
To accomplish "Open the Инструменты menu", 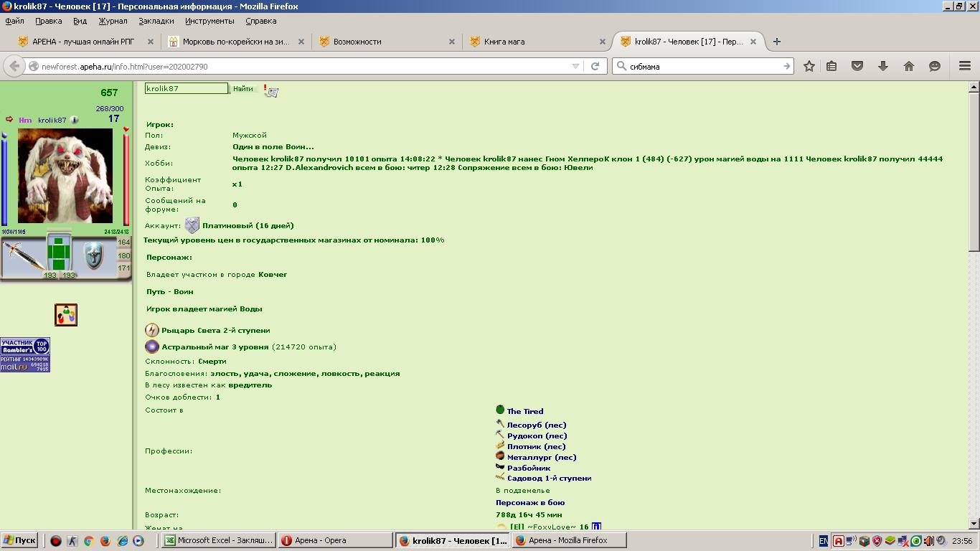I will tap(209, 21).
